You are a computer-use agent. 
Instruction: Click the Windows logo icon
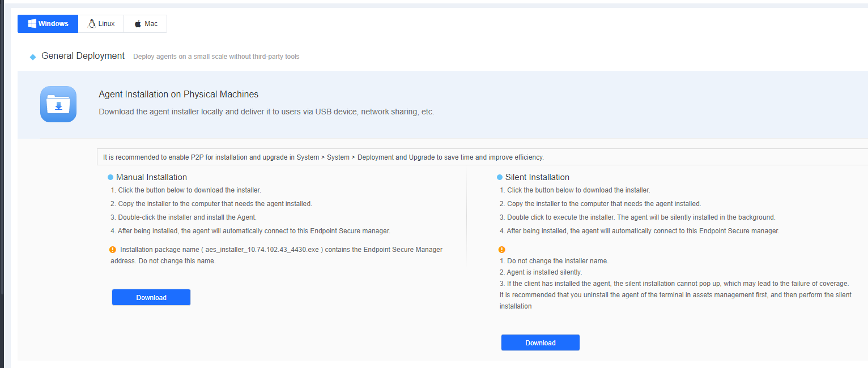click(x=32, y=24)
